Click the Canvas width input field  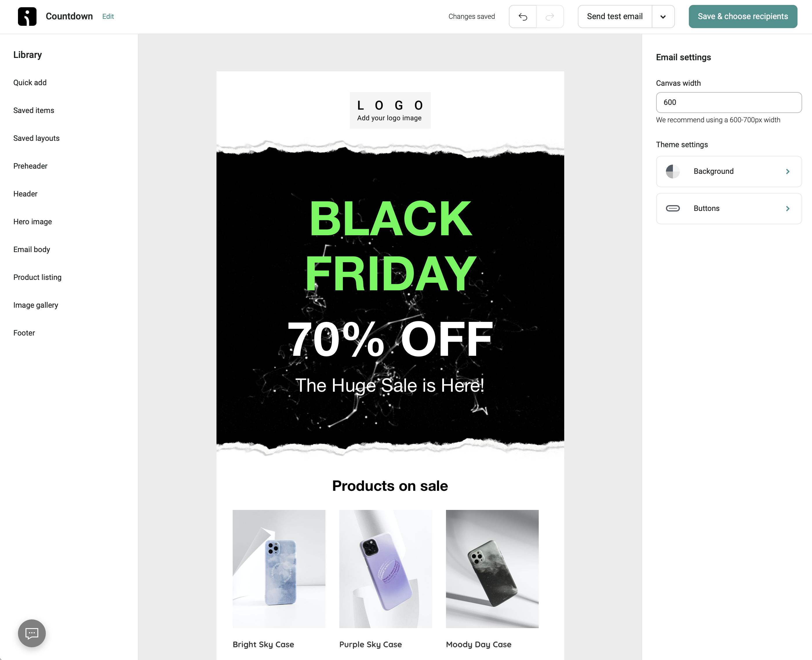coord(728,102)
